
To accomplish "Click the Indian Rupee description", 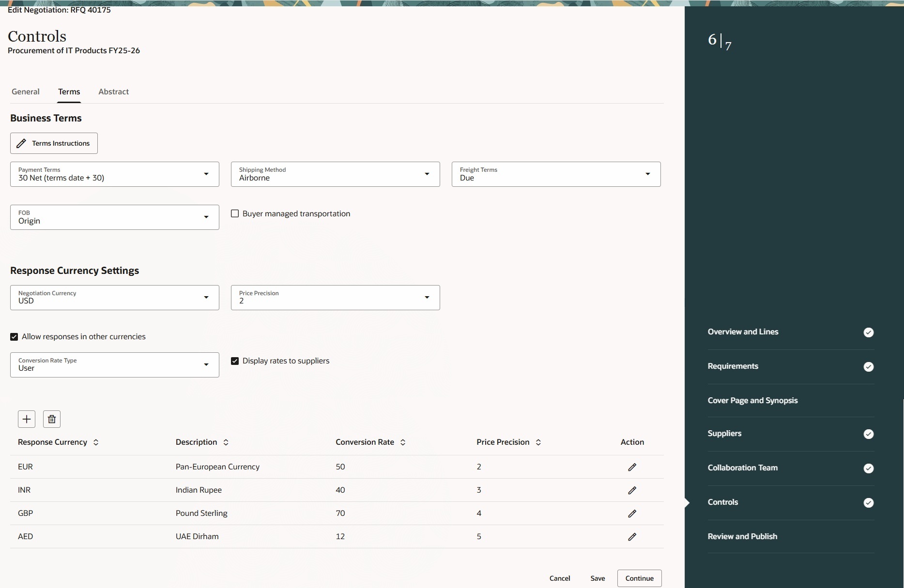I will pyautogui.click(x=199, y=490).
